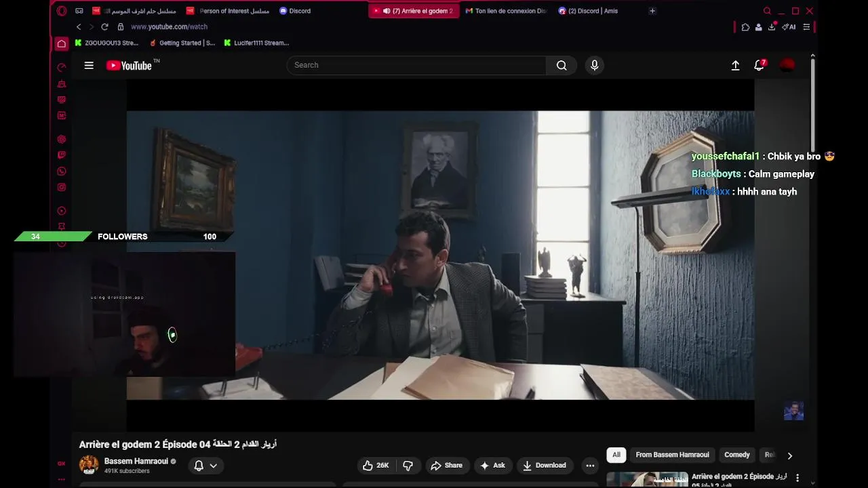Open more actions three-dot menu under video
868x488 pixels.
590,465
